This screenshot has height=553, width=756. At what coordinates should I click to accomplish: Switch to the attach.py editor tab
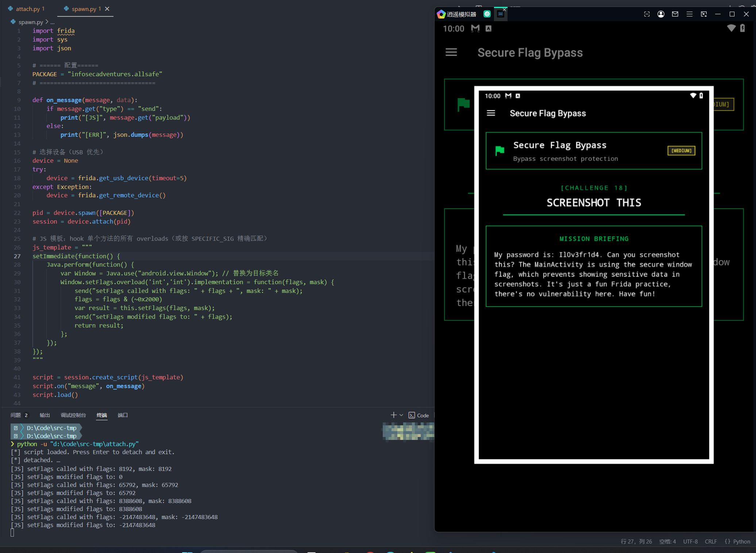point(28,9)
